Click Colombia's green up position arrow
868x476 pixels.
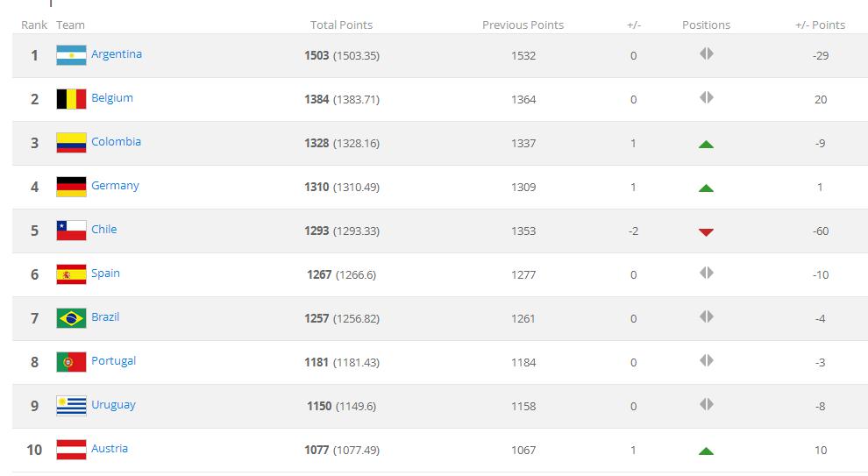[706, 144]
